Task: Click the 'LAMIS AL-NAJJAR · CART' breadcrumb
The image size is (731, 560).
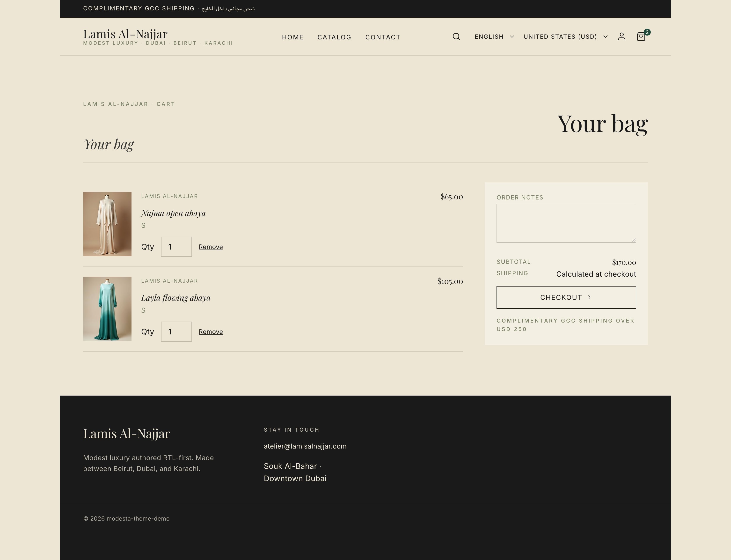Action: click(x=129, y=104)
